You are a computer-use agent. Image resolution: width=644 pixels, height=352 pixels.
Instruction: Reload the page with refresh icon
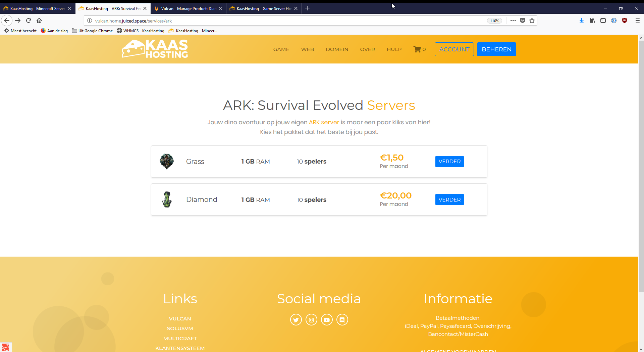[29, 21]
